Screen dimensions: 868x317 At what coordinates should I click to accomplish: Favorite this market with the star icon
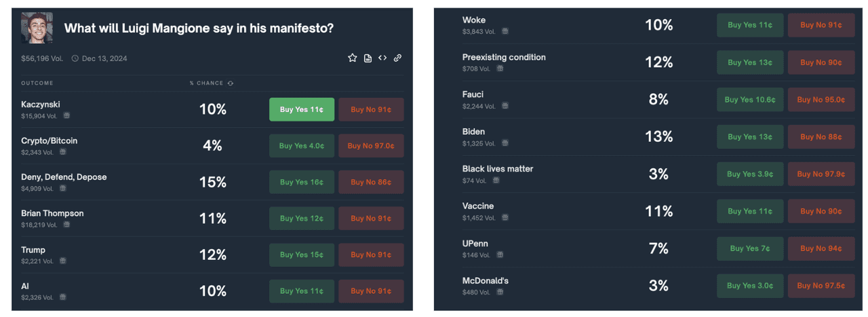click(353, 58)
